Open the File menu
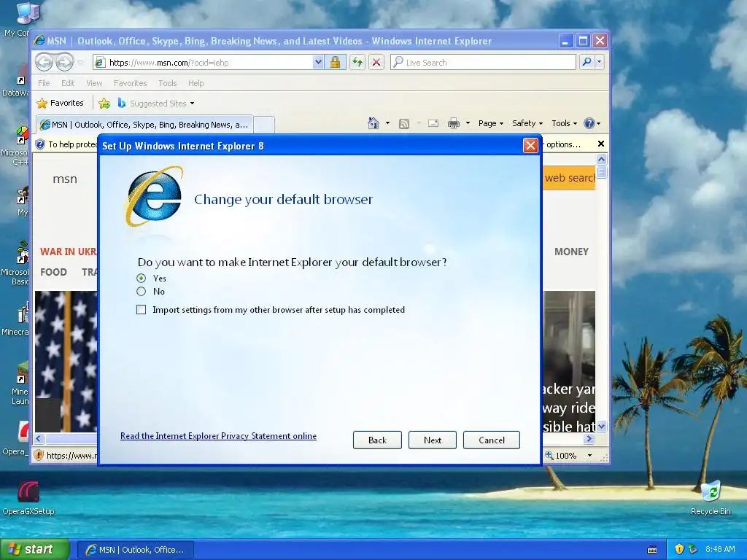This screenshot has width=747, height=560. (x=44, y=83)
